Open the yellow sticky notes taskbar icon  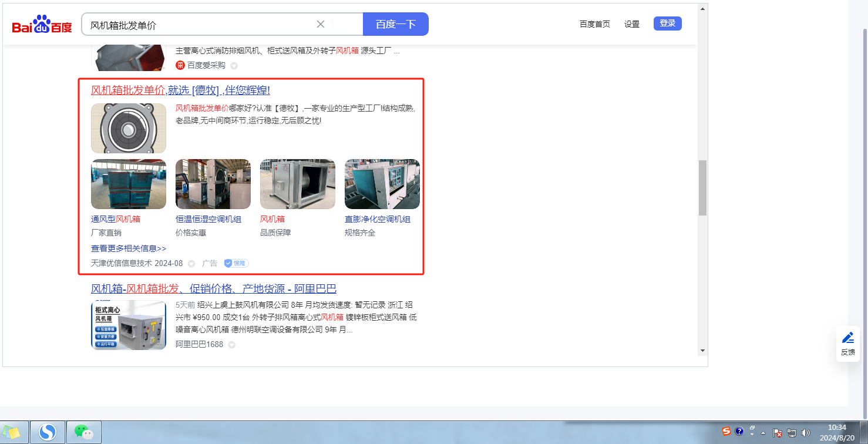tap(11, 432)
